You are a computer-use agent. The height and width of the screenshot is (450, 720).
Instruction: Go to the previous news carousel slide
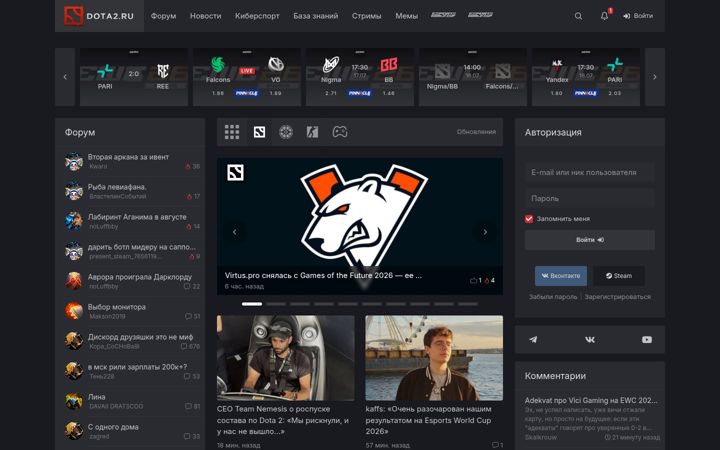coord(235,232)
